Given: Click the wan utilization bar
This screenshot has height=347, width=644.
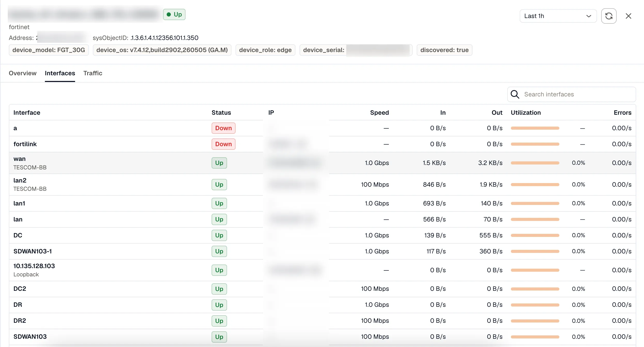Looking at the screenshot, I should pyautogui.click(x=535, y=163).
